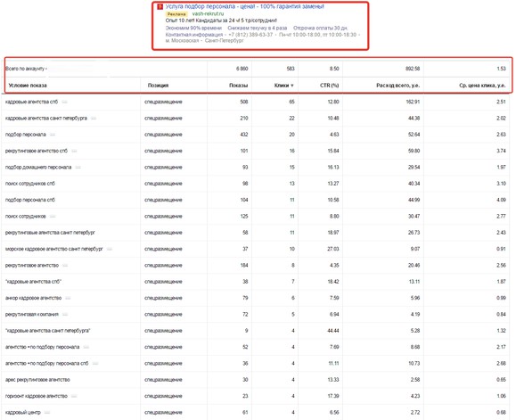Screen dimensions: 516x420
Task: Click the gray pill icon after 'рекрутинговое агентство спб'
Action: [x=74, y=151]
